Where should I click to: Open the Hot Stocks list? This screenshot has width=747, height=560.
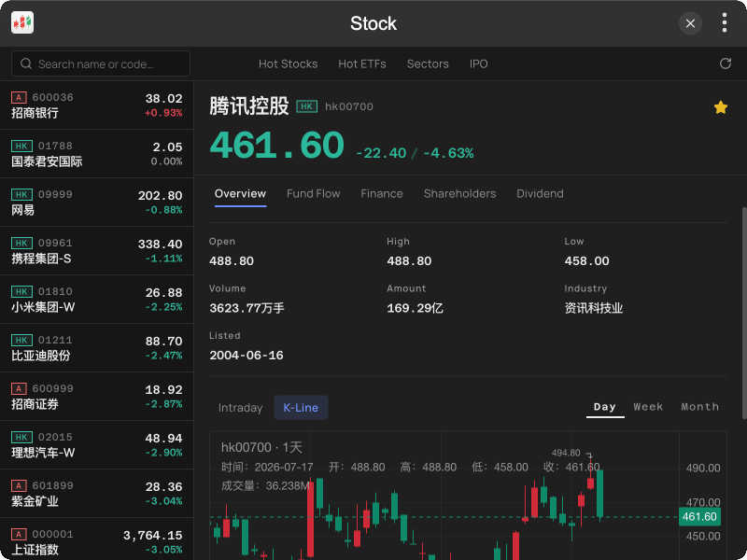(288, 63)
